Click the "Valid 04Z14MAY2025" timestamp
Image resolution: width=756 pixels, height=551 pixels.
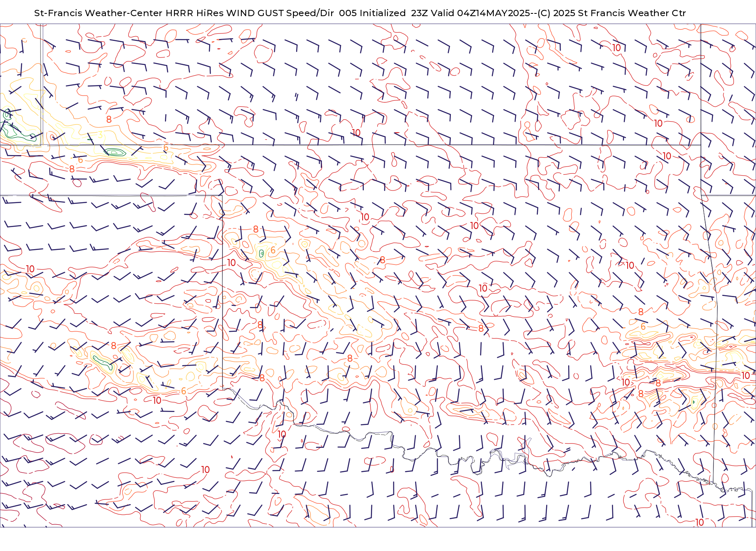(480, 13)
